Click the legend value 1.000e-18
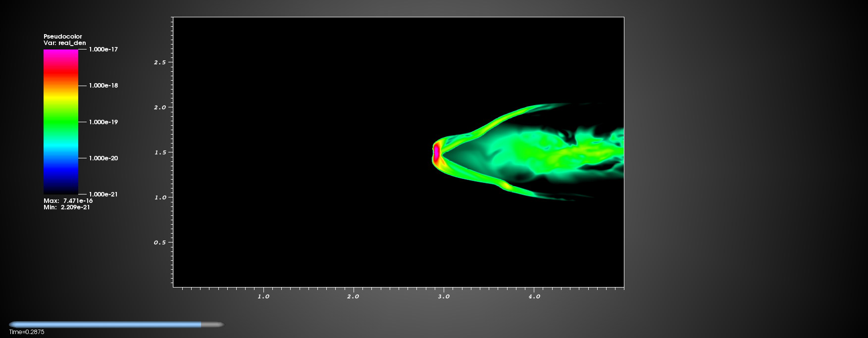The height and width of the screenshot is (338, 868). (103, 86)
